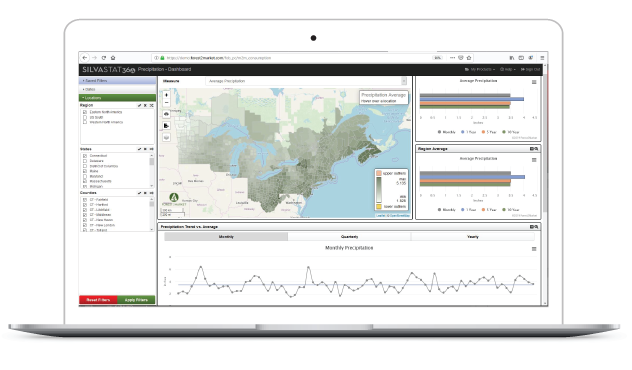632x370 pixels.
Task: Reload the page in the browser toolbar
Action: pos(104,58)
